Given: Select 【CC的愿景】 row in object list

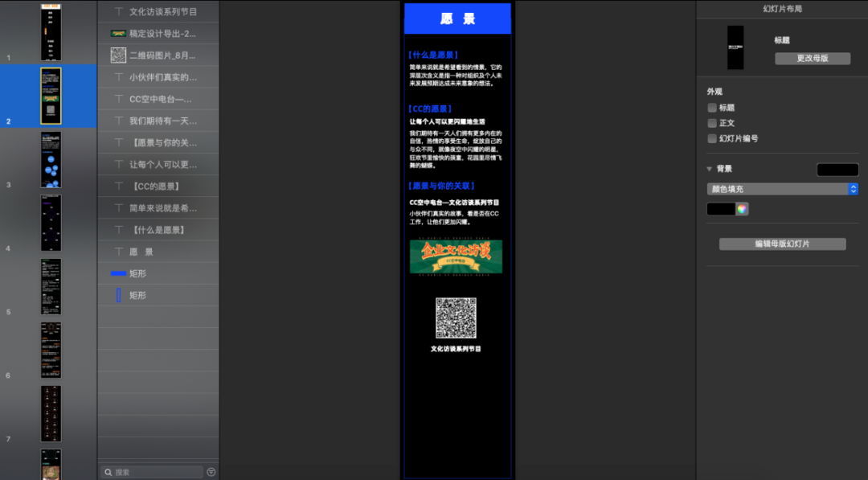Looking at the screenshot, I should [158, 187].
